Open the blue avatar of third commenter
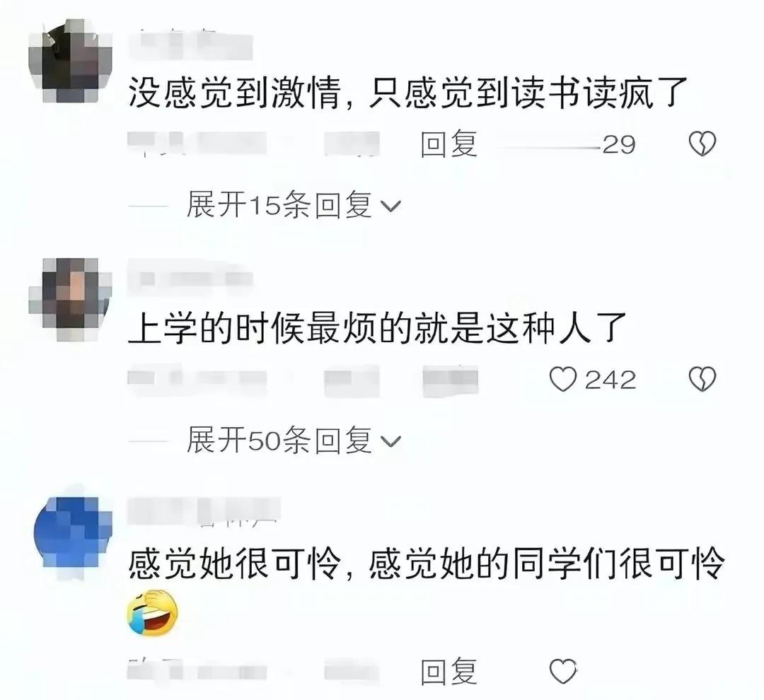Screen dimensions: 764x700 click(x=72, y=532)
